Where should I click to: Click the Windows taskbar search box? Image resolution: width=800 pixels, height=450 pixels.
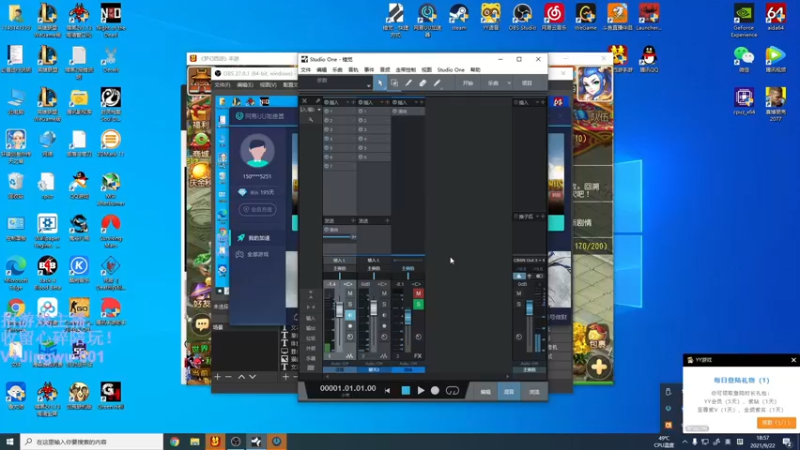[x=92, y=441]
